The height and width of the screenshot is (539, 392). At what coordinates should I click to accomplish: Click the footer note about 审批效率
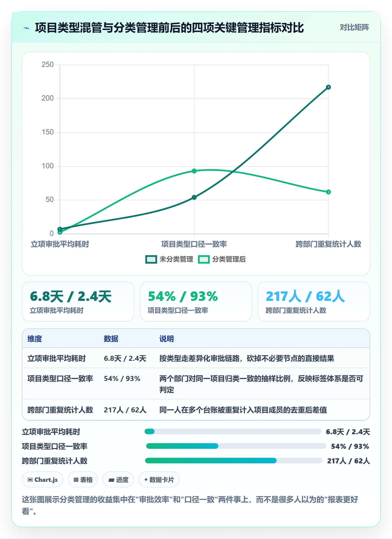[x=190, y=505]
